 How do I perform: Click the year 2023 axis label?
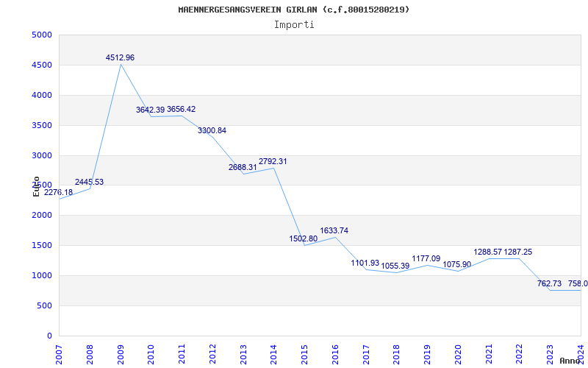pyautogui.click(x=550, y=354)
